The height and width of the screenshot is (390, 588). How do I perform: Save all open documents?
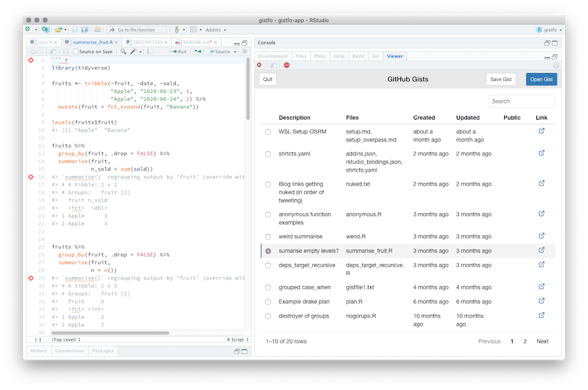[x=85, y=29]
